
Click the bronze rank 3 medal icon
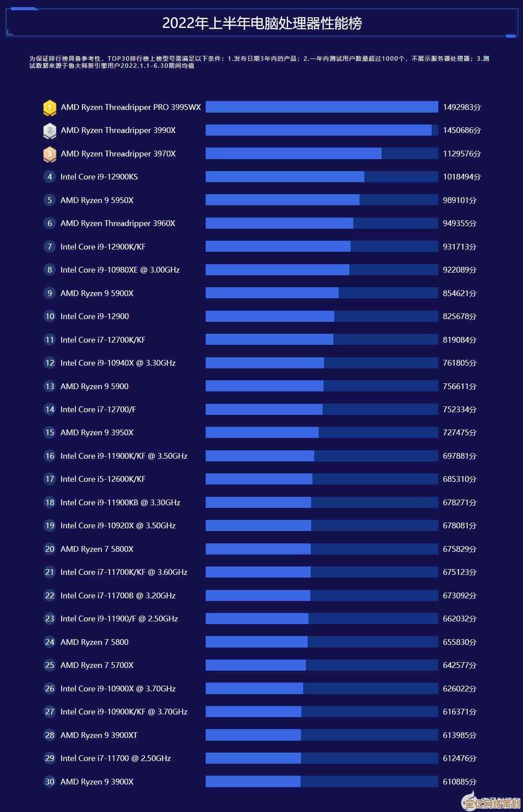50,154
